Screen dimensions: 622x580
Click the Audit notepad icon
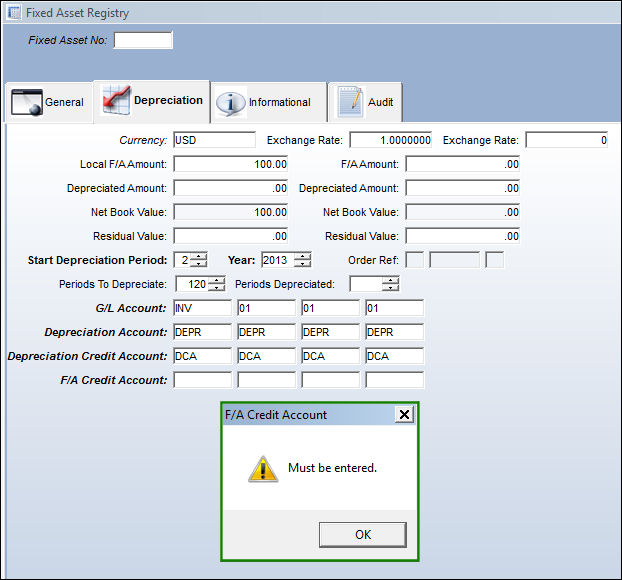click(350, 102)
